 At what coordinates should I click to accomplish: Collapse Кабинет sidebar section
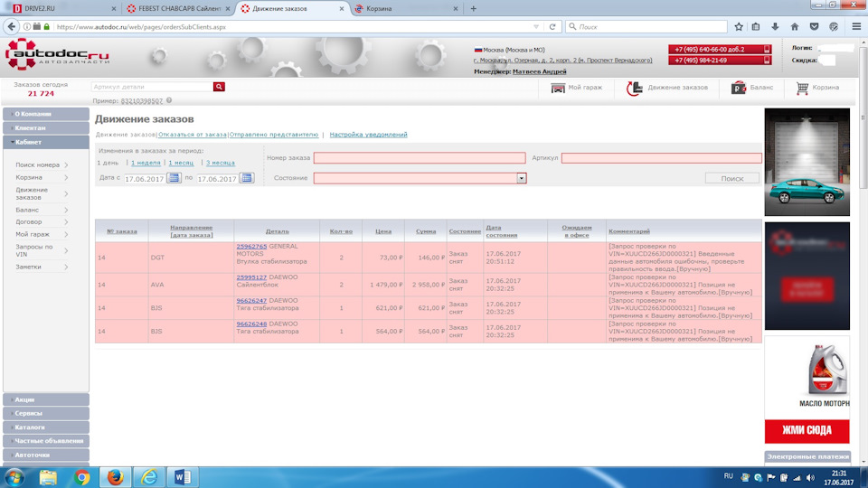[x=46, y=142]
